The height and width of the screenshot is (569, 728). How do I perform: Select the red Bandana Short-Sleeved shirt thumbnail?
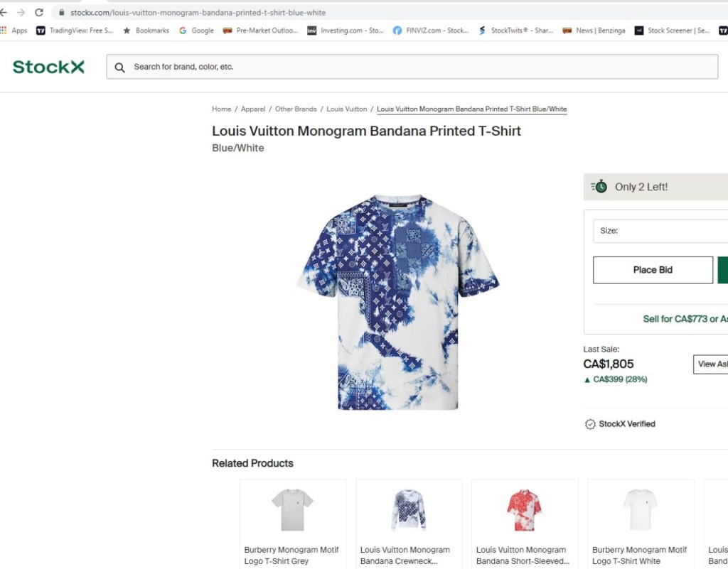524,509
